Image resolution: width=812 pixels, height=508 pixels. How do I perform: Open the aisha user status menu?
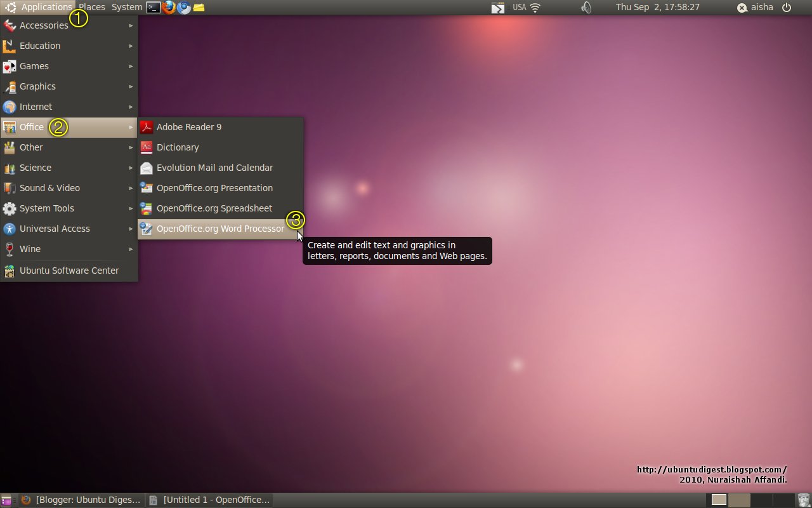[x=755, y=8]
